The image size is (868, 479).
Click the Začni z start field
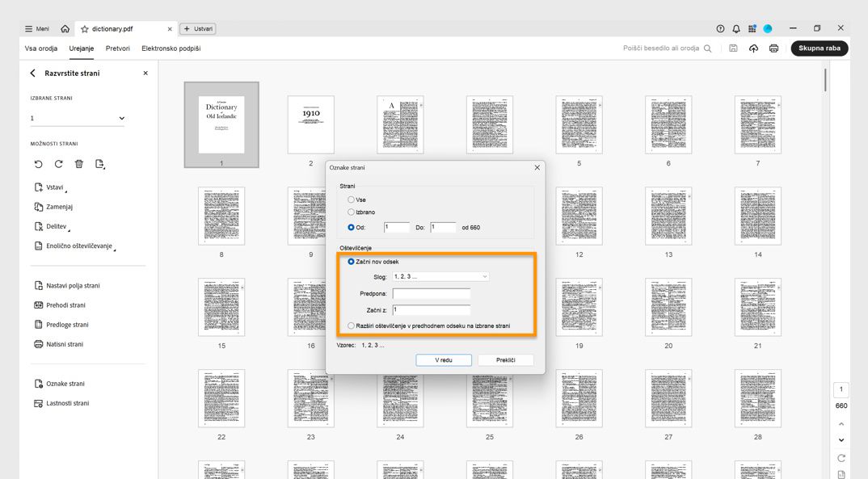coord(432,310)
